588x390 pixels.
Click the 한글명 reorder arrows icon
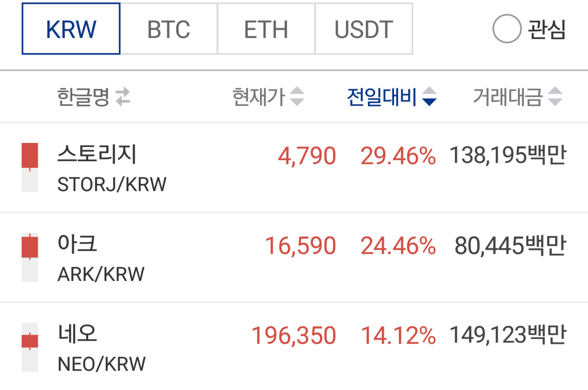[x=123, y=96]
